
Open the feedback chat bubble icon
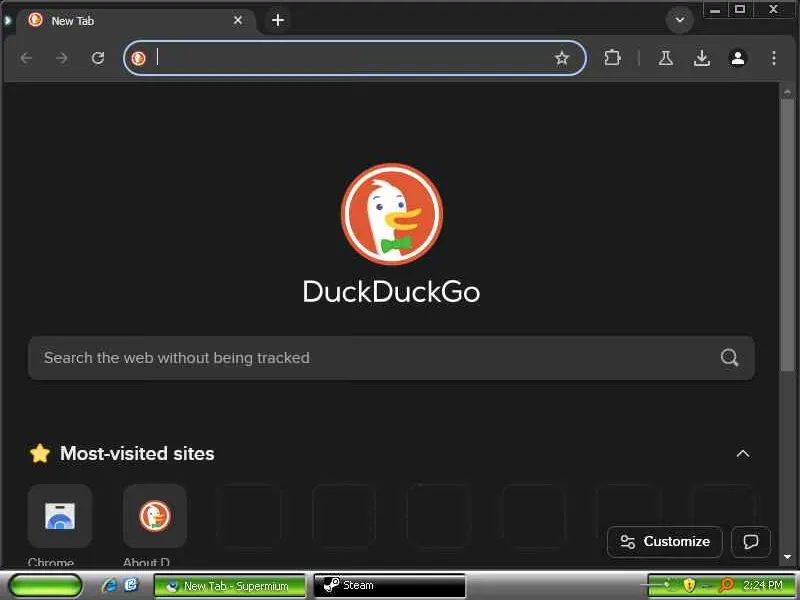tap(751, 541)
